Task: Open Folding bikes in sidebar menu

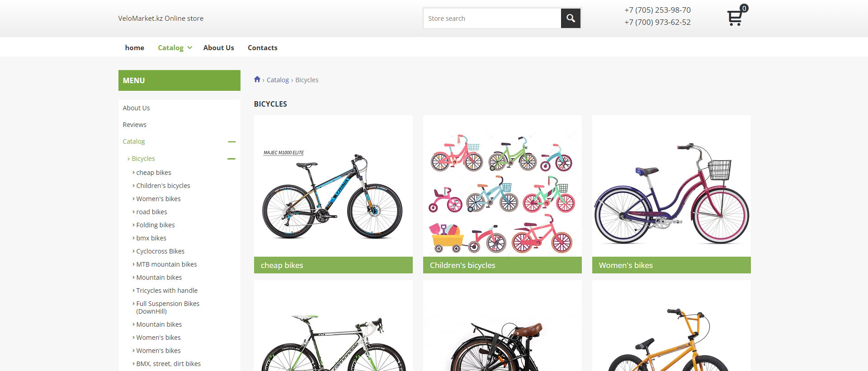Action: click(156, 225)
